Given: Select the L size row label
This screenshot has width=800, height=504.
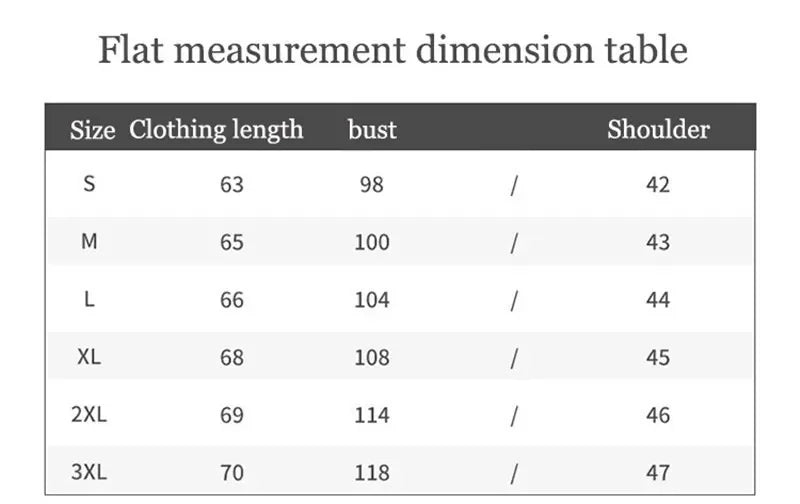Looking at the screenshot, I should pyautogui.click(x=89, y=299).
